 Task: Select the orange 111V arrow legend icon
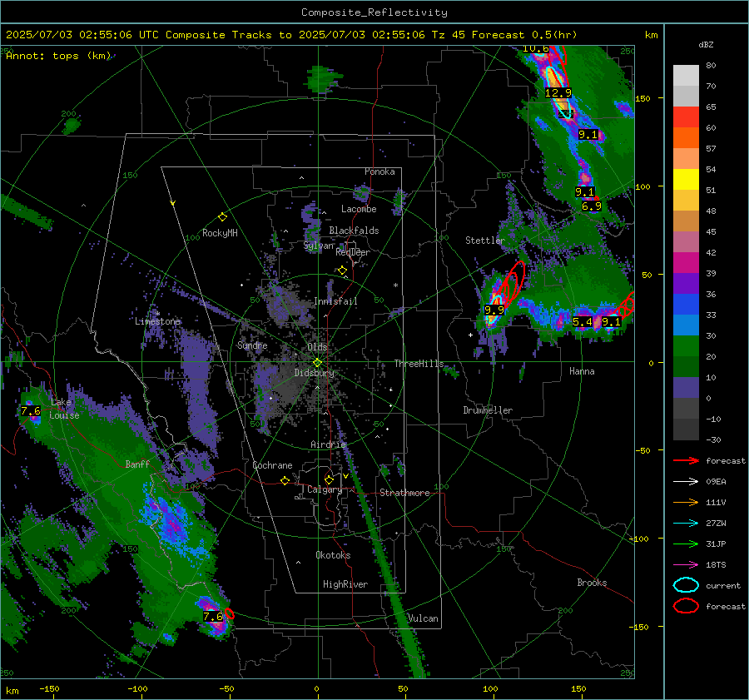(686, 502)
